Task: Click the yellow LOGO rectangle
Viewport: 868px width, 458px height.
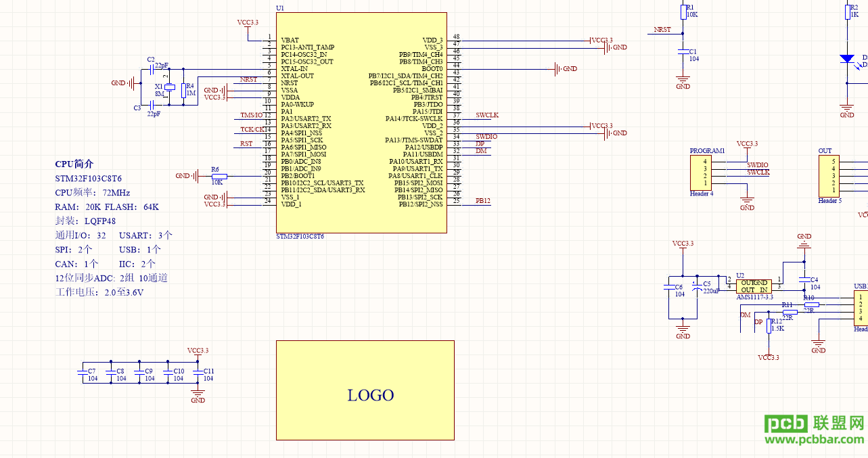Action: pos(365,390)
